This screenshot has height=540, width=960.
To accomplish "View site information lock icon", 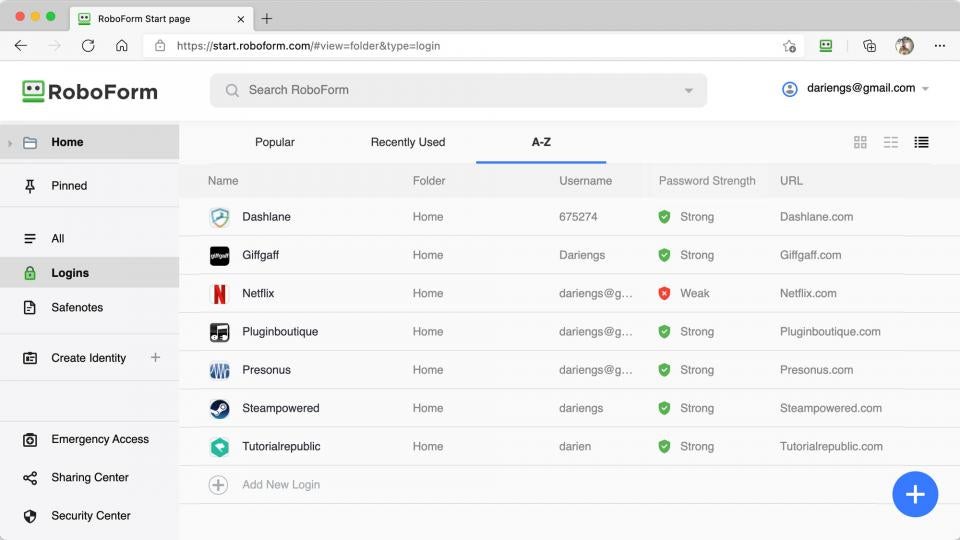I will [160, 46].
